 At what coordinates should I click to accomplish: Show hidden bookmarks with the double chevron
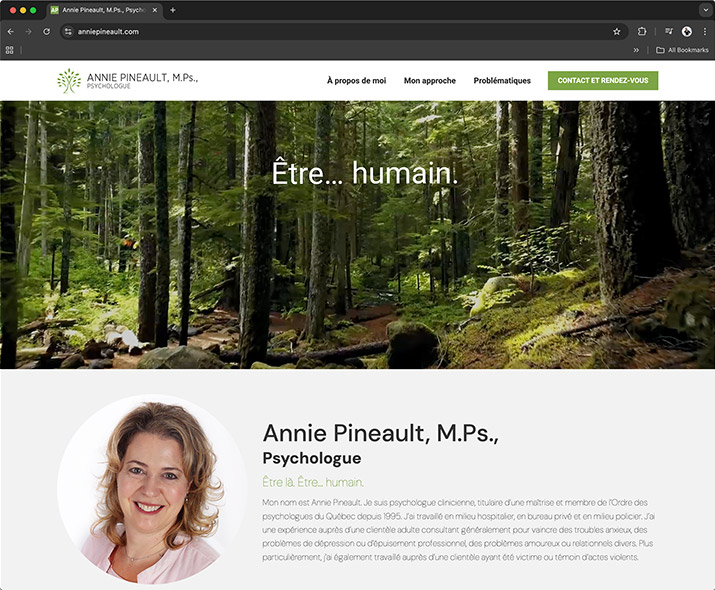point(636,50)
